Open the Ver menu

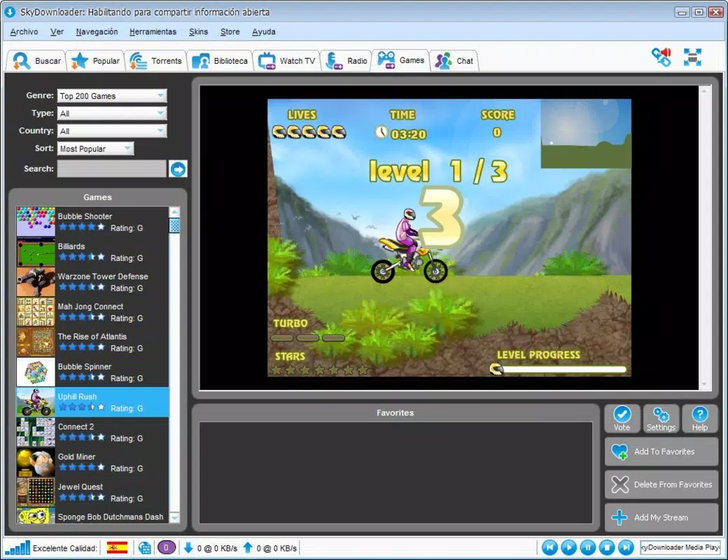57,31
